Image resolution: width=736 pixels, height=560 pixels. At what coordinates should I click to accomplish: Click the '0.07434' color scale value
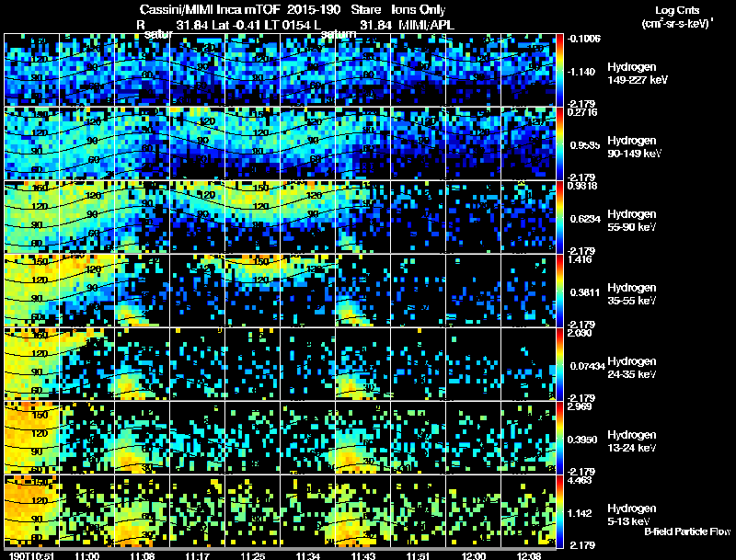click(x=587, y=366)
